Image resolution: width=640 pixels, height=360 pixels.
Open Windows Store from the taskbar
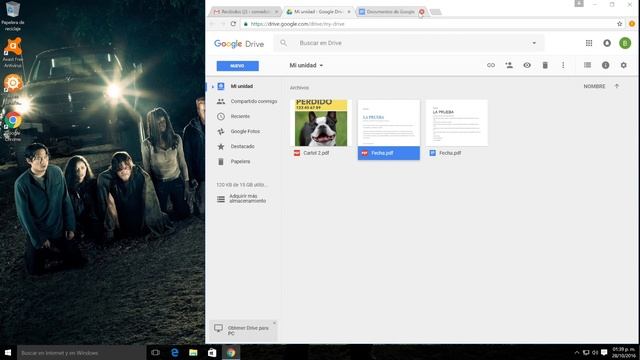[212, 352]
